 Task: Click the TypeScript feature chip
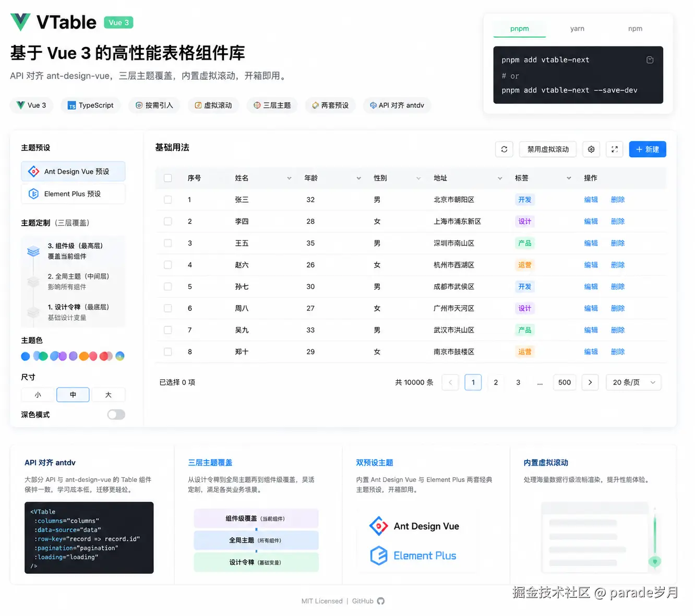click(x=91, y=105)
